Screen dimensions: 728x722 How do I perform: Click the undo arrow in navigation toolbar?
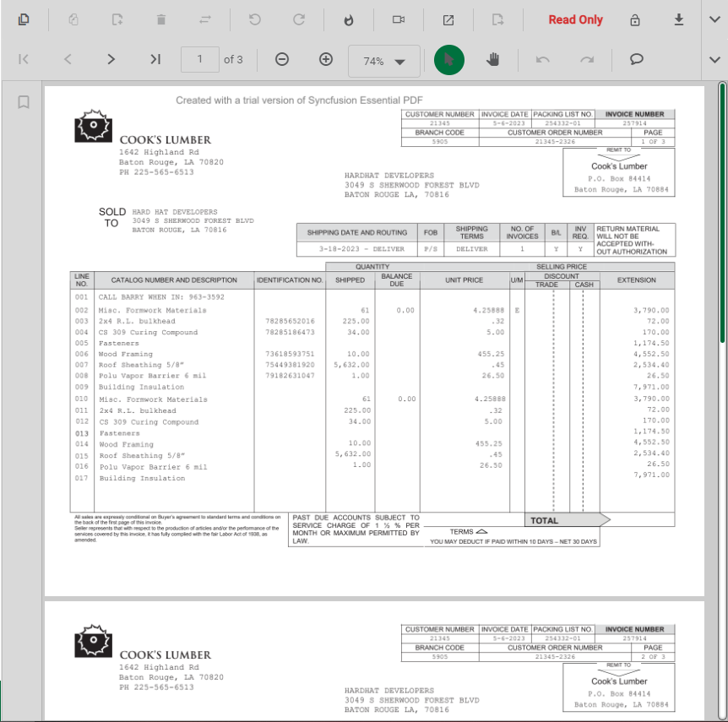click(x=543, y=59)
